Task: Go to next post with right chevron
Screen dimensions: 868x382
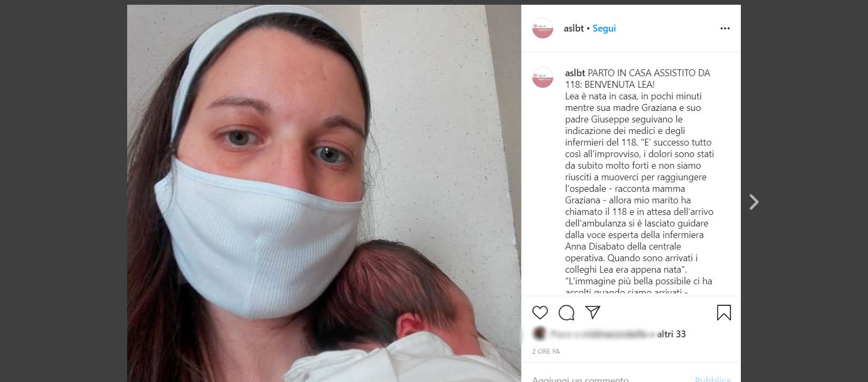Action: coord(754,202)
